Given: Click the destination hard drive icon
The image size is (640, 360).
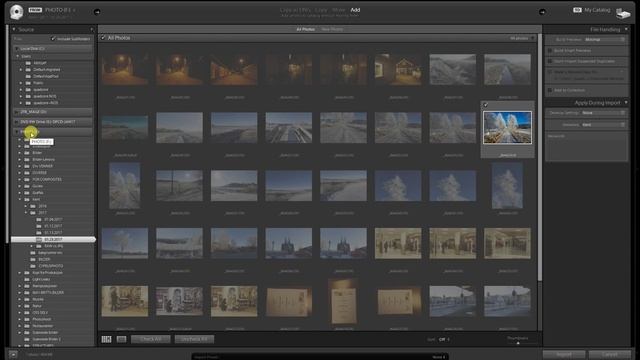Looking at the screenshot, I should tap(623, 13).
